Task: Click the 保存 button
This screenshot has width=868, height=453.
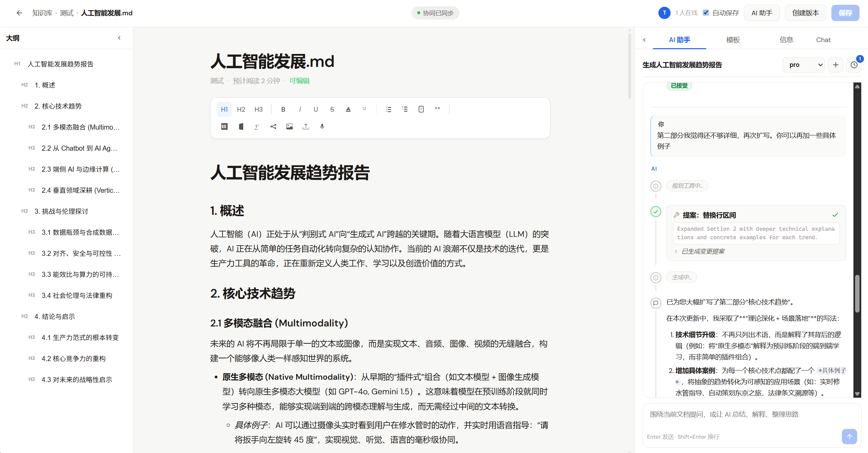Action: click(x=845, y=13)
